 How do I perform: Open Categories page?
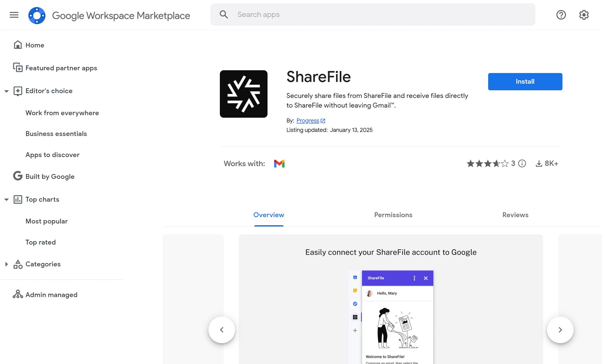(43, 264)
